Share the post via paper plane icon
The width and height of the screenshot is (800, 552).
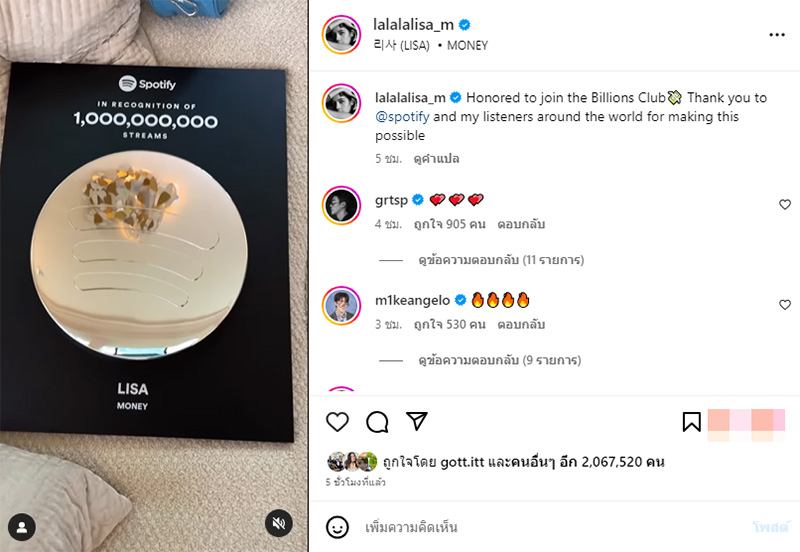click(417, 421)
